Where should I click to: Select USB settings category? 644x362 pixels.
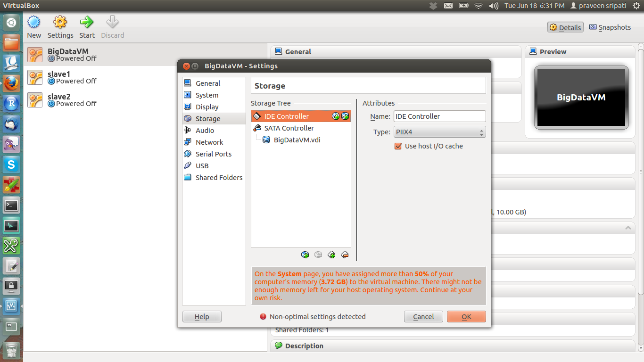tap(214, 166)
